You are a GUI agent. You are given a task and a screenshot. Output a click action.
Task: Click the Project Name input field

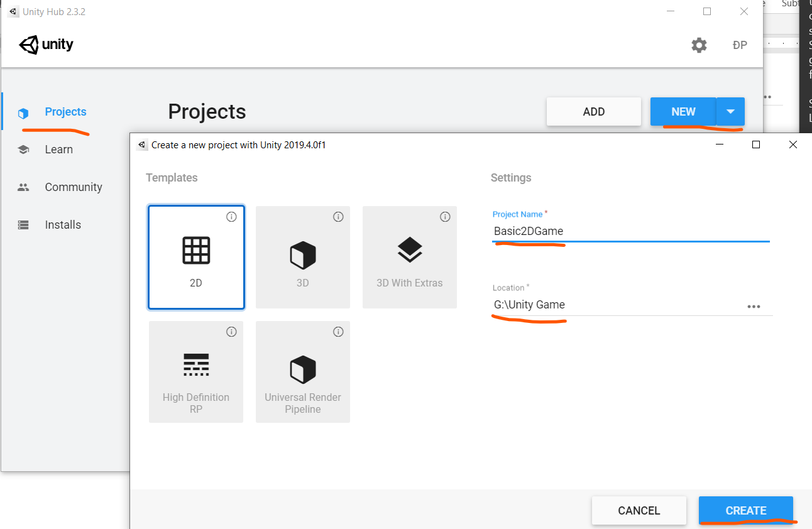coord(628,231)
